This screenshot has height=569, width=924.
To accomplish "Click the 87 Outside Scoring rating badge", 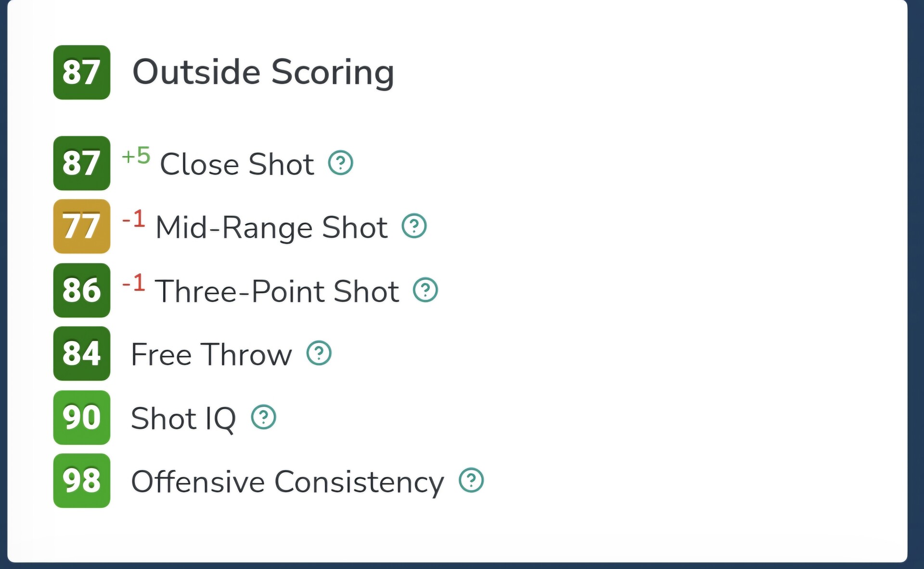I will click(82, 73).
